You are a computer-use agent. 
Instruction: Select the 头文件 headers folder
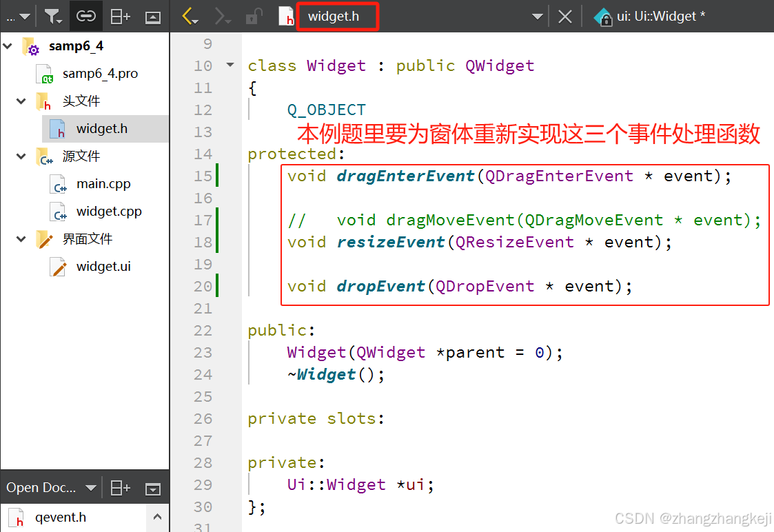81,101
